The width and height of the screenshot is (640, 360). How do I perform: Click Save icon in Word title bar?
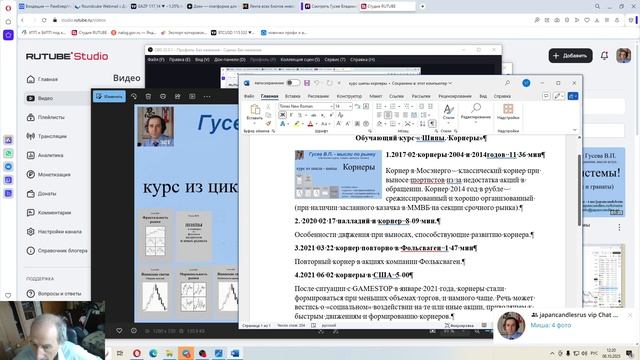tap(307, 83)
